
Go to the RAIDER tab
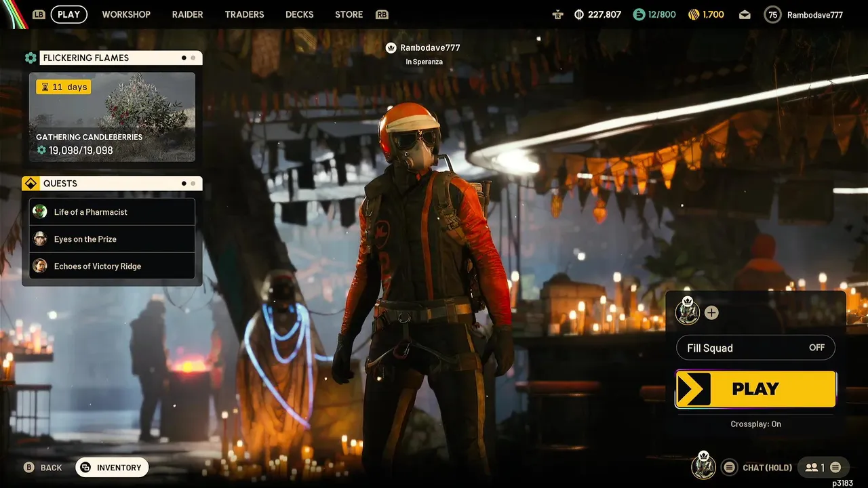click(x=187, y=14)
